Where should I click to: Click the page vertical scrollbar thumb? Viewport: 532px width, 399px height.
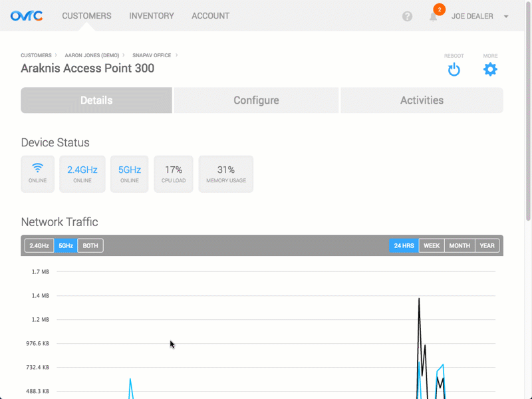click(x=528, y=110)
